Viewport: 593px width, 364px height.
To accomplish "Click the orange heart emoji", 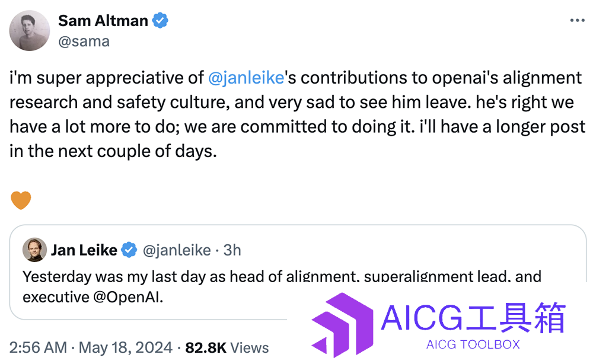I will click(x=21, y=200).
